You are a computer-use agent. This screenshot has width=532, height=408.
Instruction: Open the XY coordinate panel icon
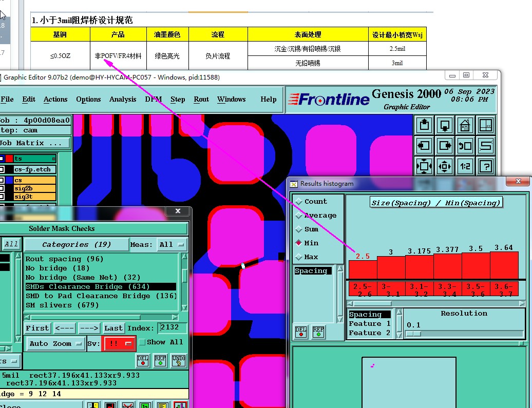click(x=485, y=125)
